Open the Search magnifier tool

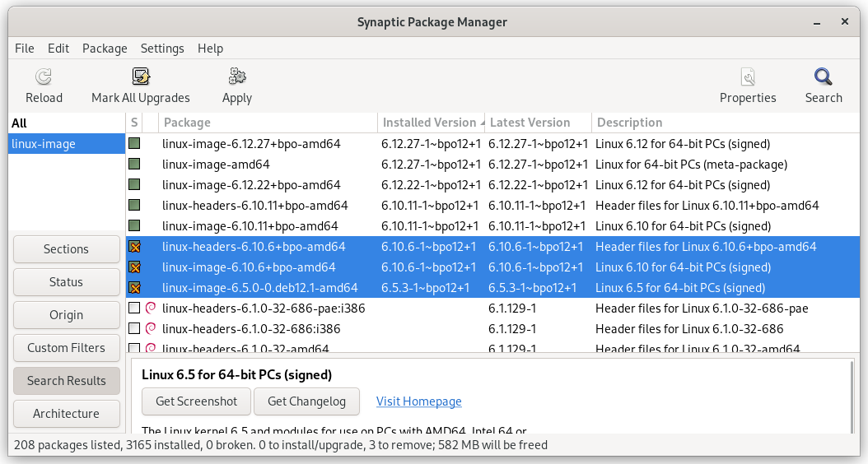pyautogui.click(x=824, y=78)
